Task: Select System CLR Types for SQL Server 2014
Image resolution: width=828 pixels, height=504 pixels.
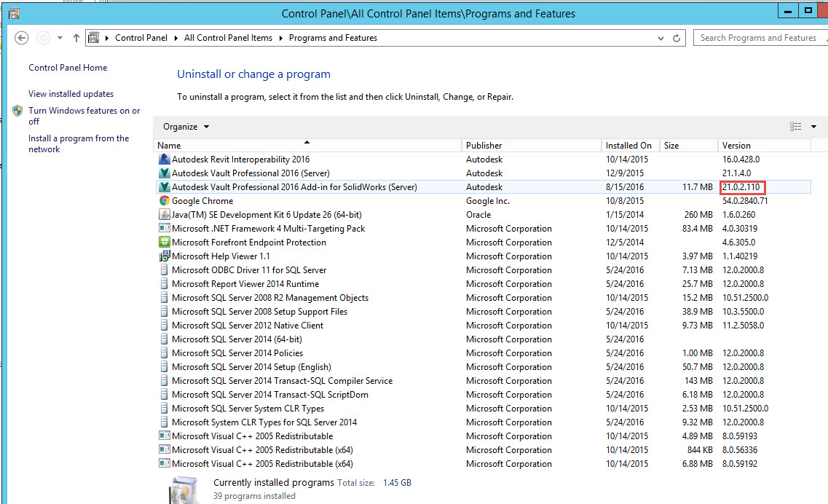Action: point(483,422)
